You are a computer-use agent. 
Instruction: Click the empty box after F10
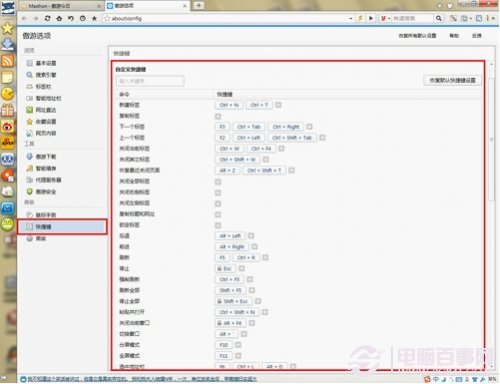pyautogui.click(x=238, y=345)
